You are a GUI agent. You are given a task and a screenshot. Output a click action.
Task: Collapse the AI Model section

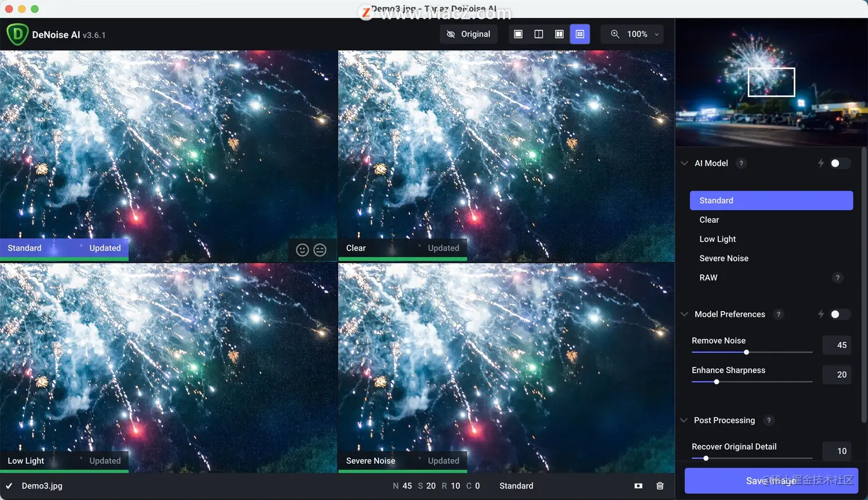[684, 163]
